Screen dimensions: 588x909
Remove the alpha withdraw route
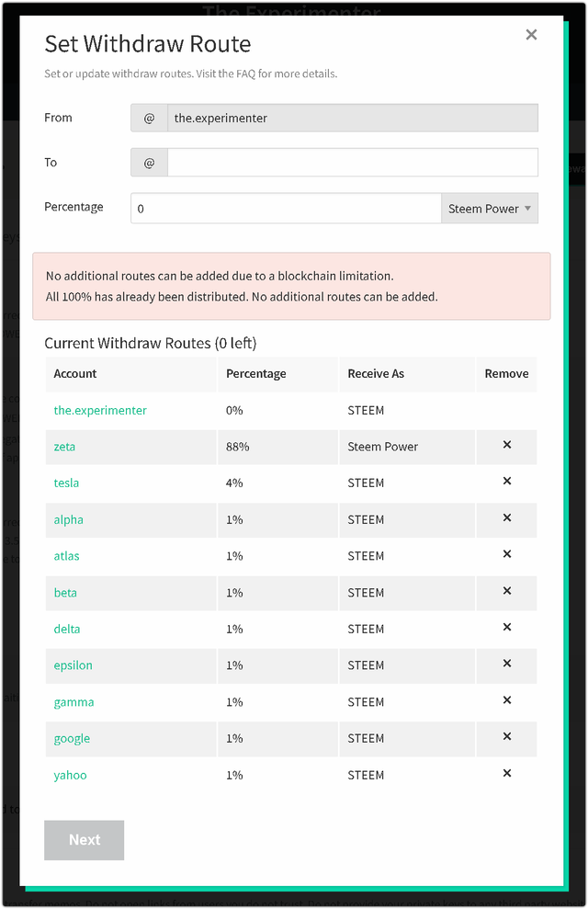click(x=506, y=518)
